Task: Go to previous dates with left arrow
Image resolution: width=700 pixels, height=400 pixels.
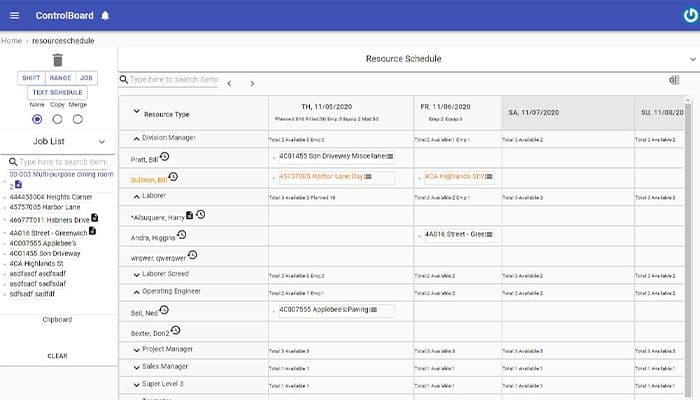Action: pos(229,83)
